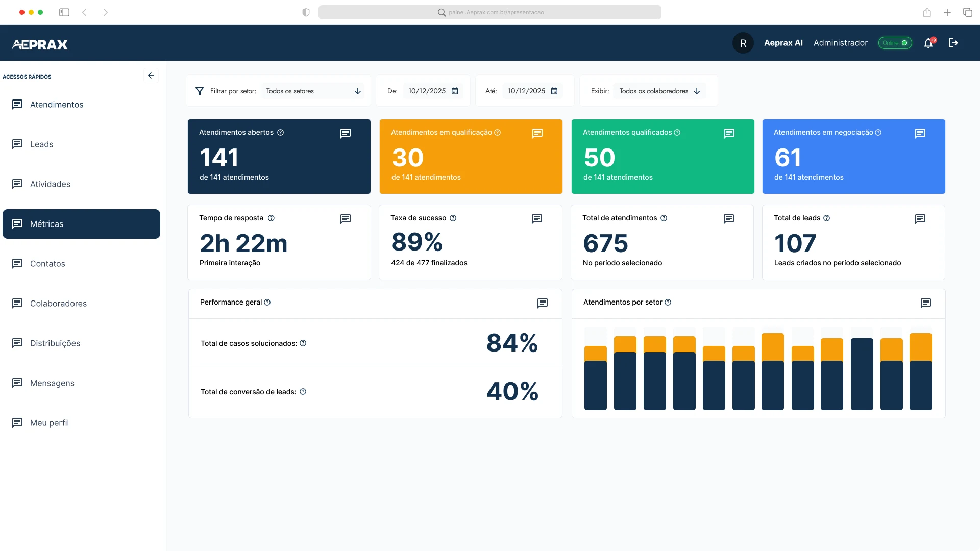Click help icon next to Performance geral

267,303
